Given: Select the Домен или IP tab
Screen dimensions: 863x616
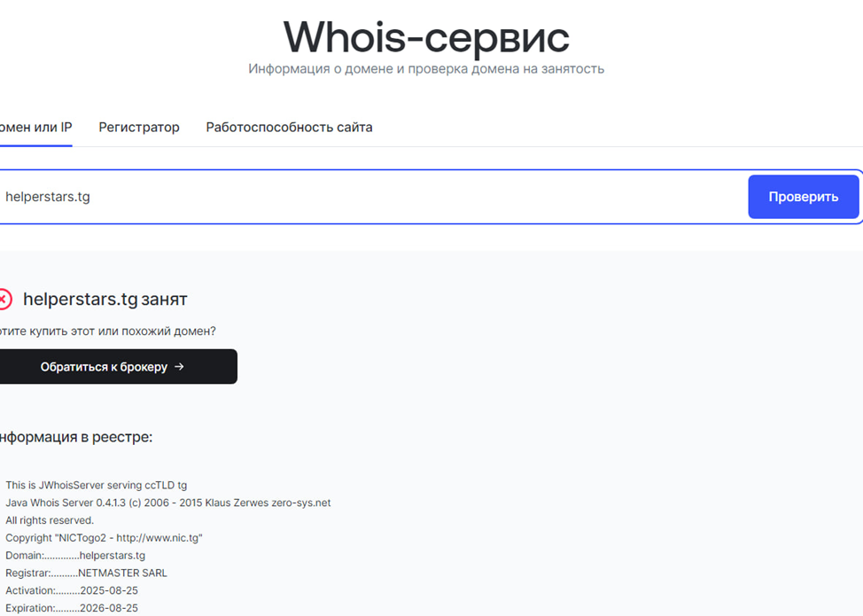Looking at the screenshot, I should coord(35,127).
